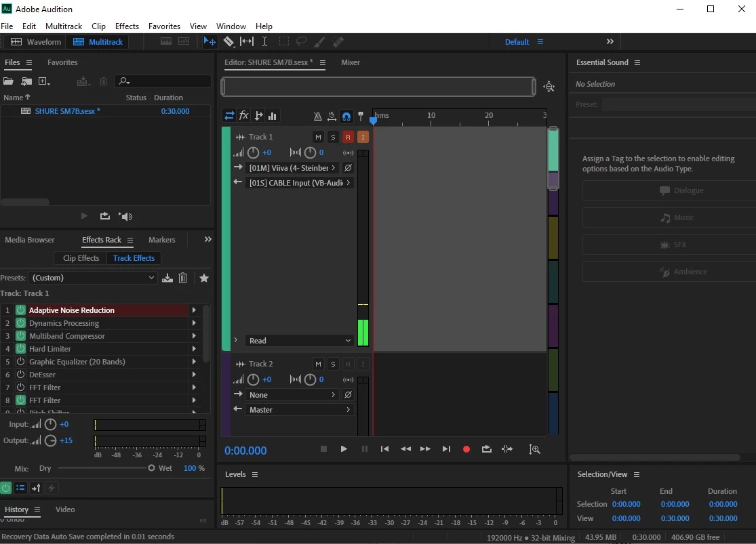Screen dimensions: 756x544
Task: Click the Effects Rack Output gain knob
Action: 50,440
